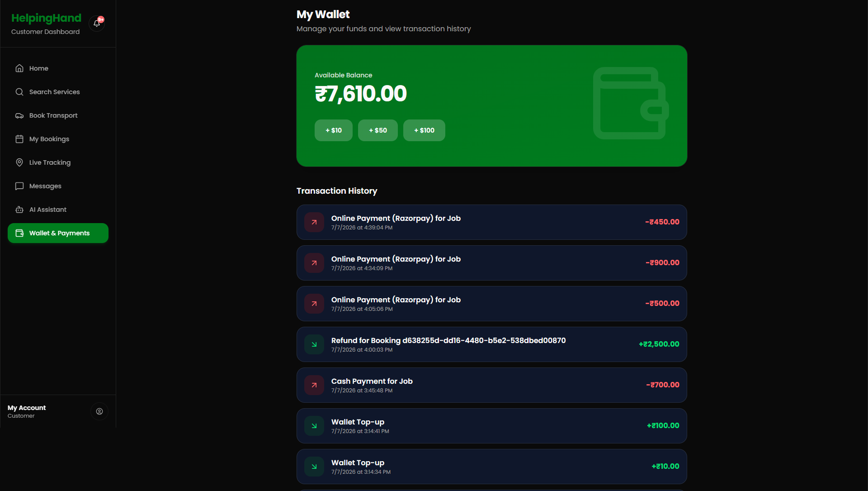Add $10 to the wallet
The height and width of the screenshot is (491, 868).
[334, 130]
